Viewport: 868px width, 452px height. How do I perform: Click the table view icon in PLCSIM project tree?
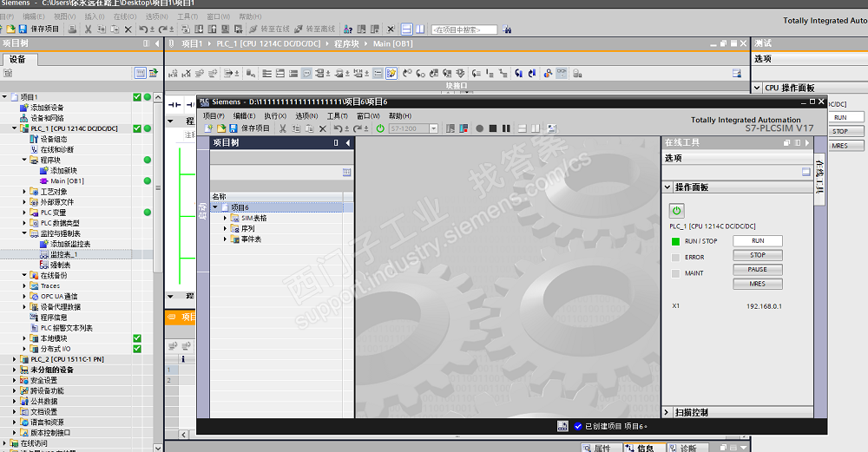[346, 172]
